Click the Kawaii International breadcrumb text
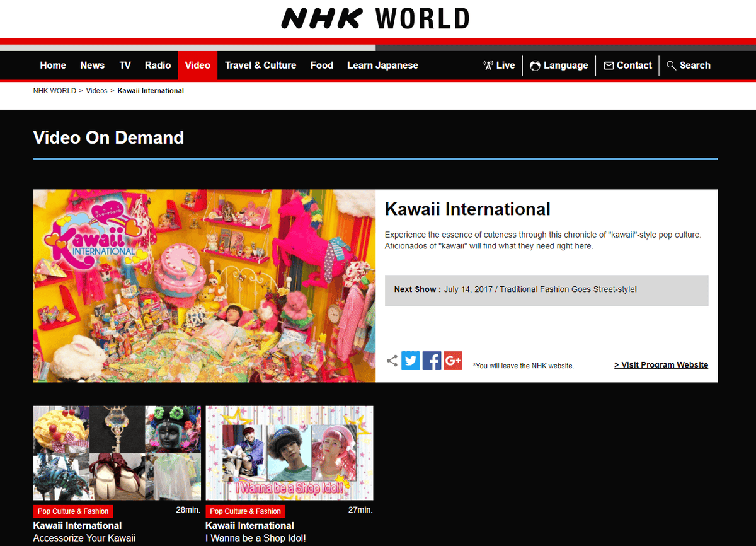This screenshot has height=546, width=756. click(x=151, y=91)
